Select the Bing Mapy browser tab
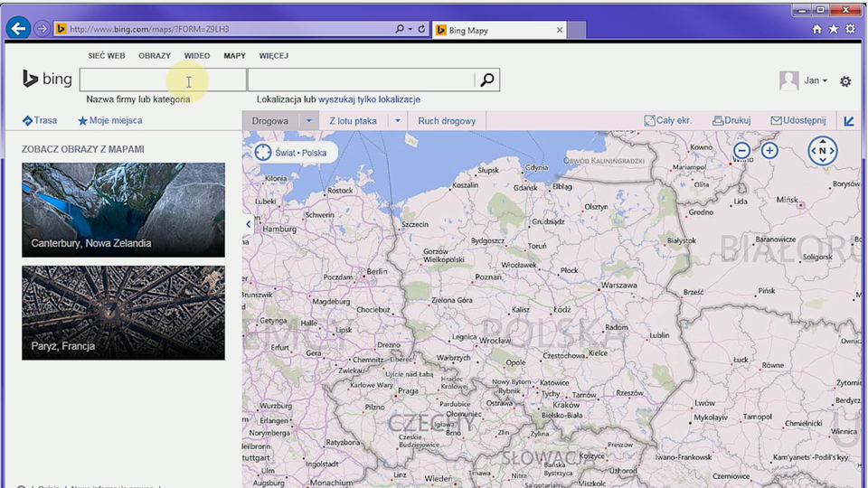This screenshot has height=488, width=868. tap(499, 30)
